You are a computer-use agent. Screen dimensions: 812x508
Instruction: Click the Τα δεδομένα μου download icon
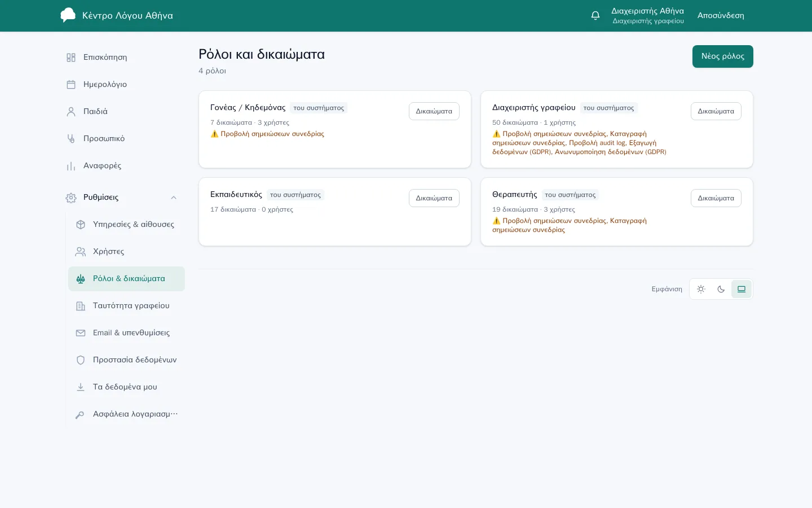tap(81, 387)
